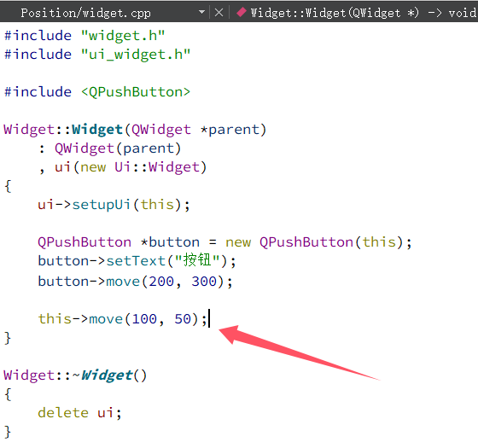Open the Position/widget.cpp file dropdown
Screen dimensions: 478x448
pos(201,13)
